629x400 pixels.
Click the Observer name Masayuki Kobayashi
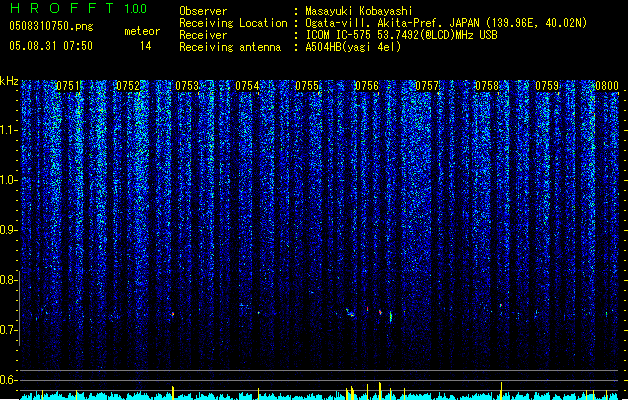click(359, 11)
